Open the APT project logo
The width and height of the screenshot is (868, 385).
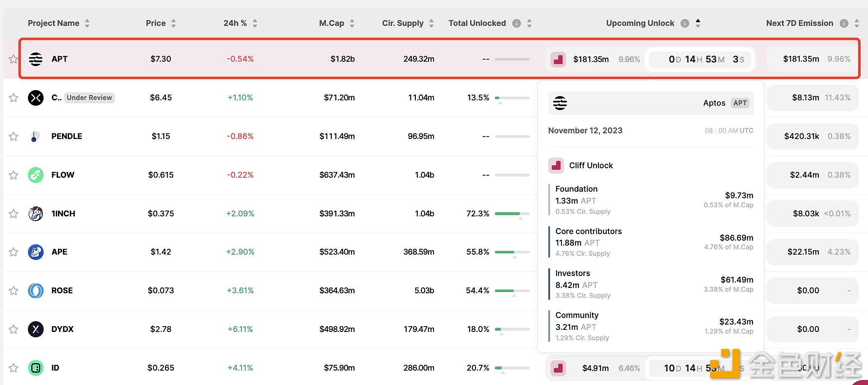click(36, 59)
